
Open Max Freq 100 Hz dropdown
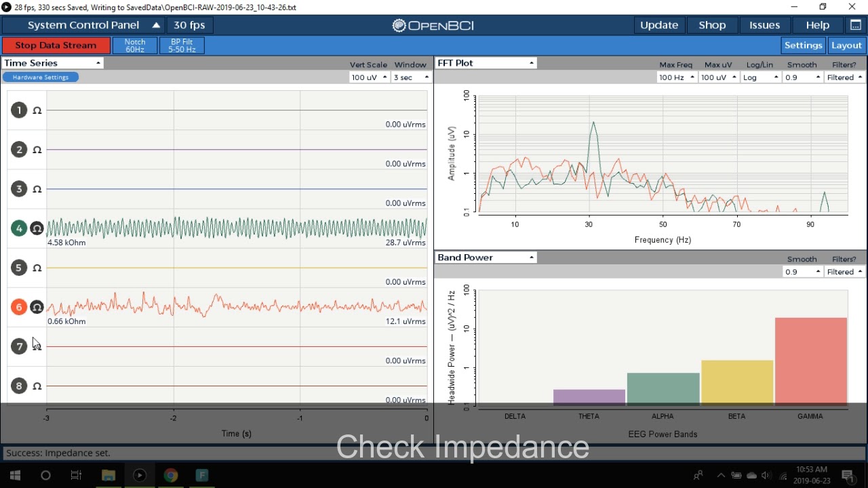(676, 77)
